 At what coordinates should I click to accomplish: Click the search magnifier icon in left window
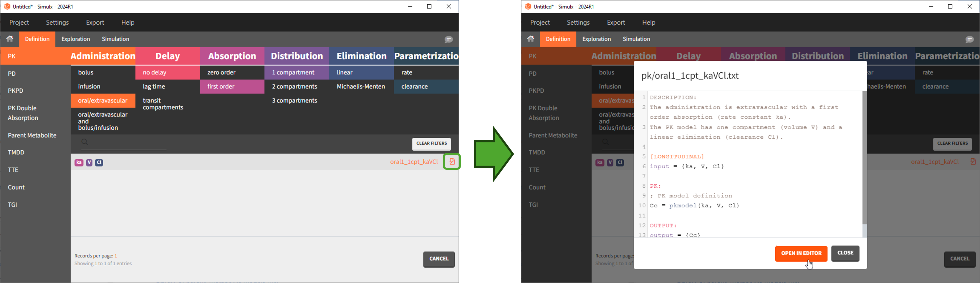85,142
